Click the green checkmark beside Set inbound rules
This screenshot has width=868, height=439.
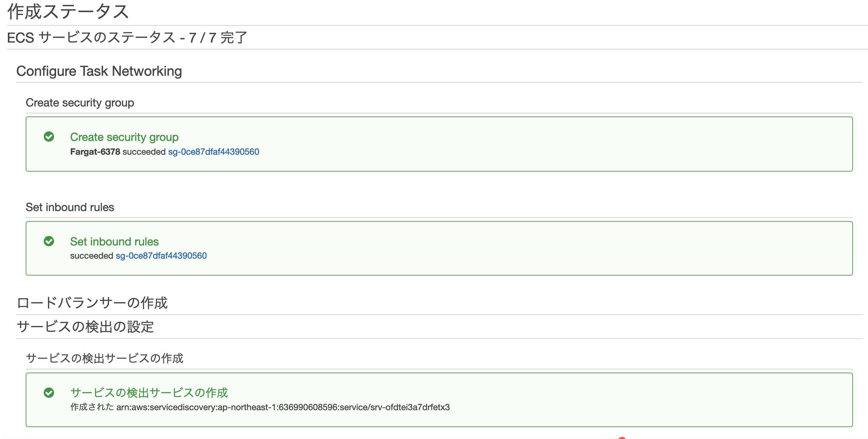pyautogui.click(x=49, y=241)
